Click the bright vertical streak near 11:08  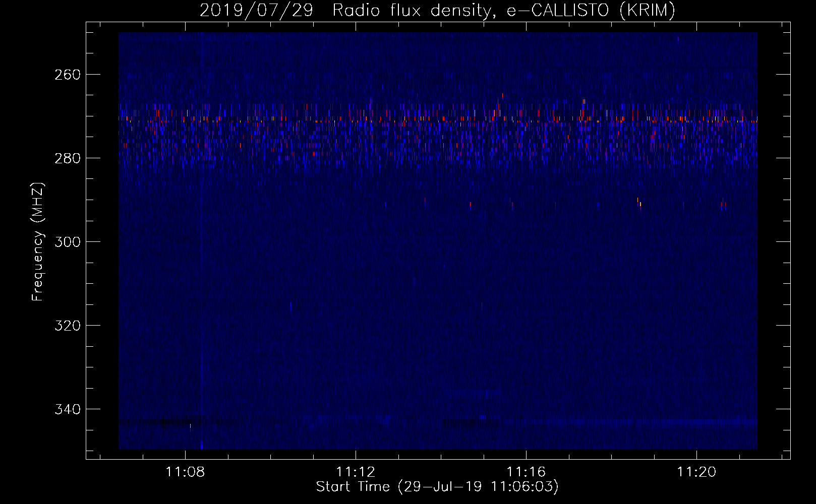coord(201,241)
